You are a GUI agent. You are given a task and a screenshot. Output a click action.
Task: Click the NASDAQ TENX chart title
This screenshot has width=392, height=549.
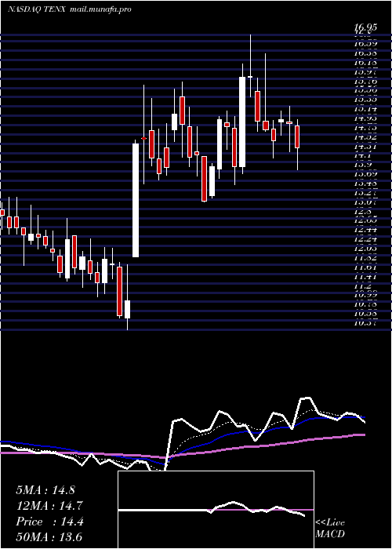tap(37, 9)
